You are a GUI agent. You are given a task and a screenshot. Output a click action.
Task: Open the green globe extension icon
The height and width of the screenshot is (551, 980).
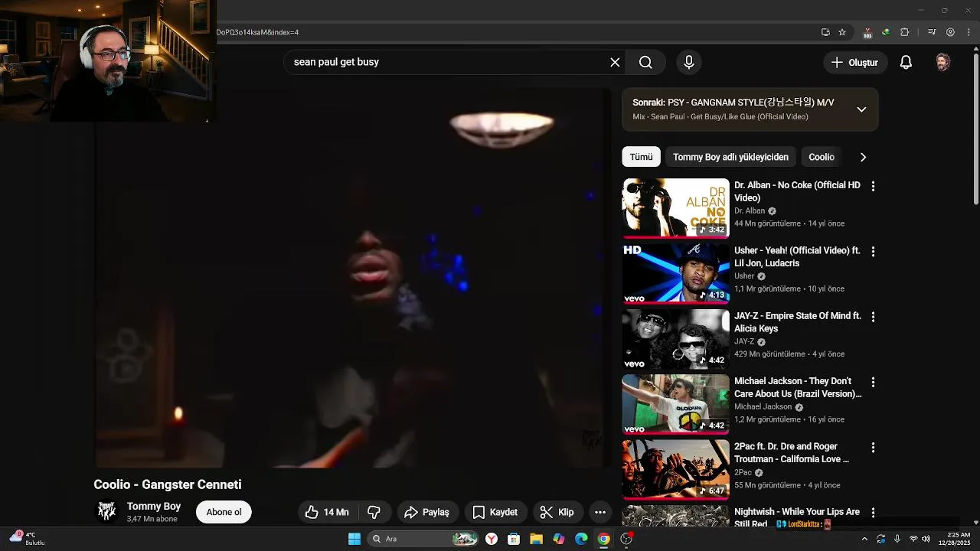(x=886, y=32)
